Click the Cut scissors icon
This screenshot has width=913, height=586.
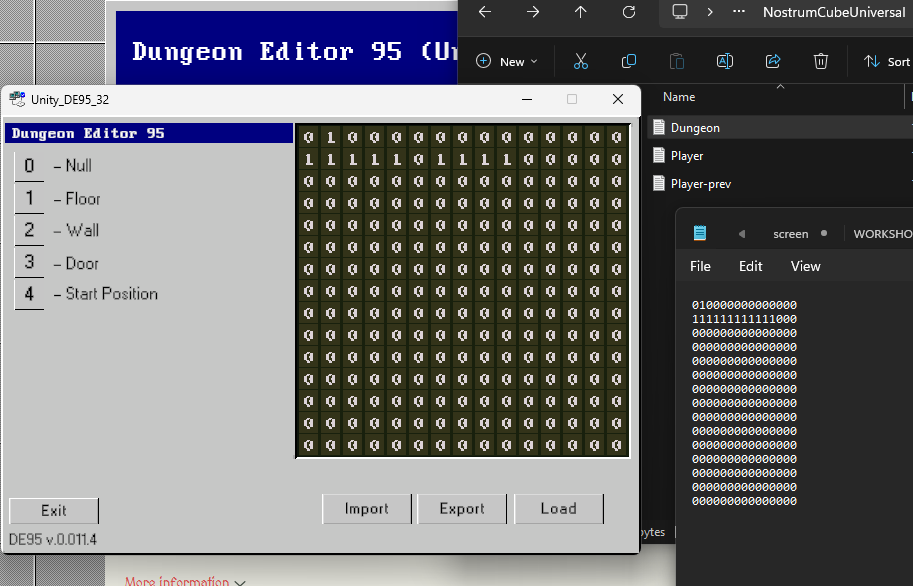coord(581,61)
